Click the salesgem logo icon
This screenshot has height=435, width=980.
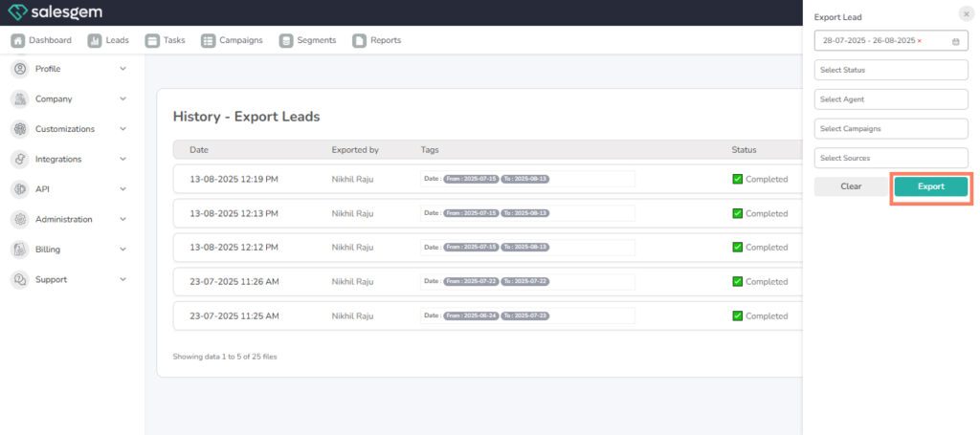pyautogui.click(x=16, y=12)
